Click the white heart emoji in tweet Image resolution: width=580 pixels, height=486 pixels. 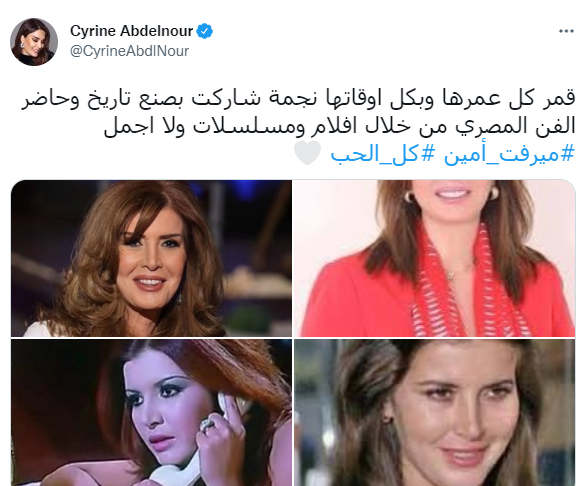pos(307,153)
